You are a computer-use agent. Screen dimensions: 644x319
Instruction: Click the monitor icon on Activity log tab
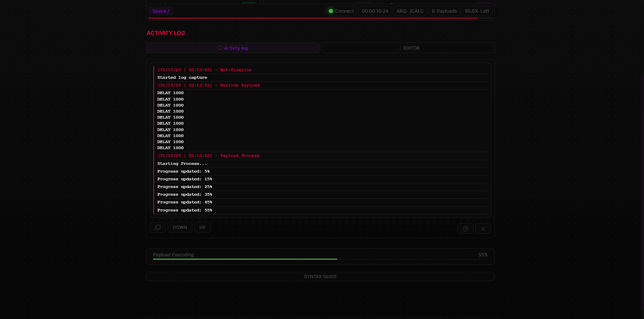[x=220, y=48]
